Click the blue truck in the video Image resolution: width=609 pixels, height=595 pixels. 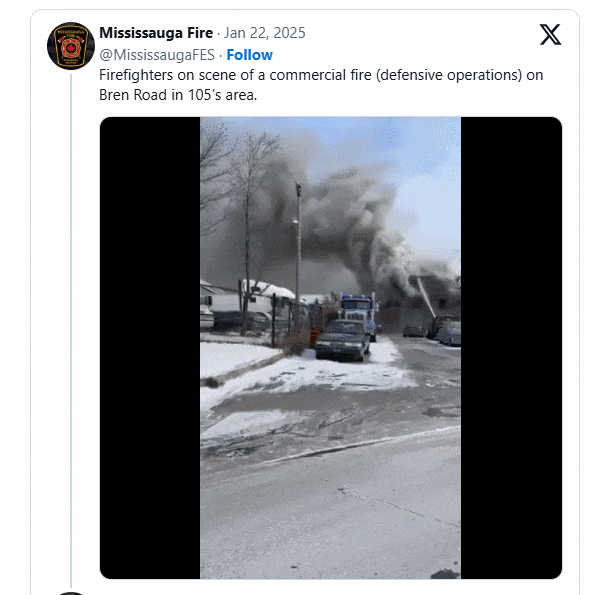click(x=358, y=313)
